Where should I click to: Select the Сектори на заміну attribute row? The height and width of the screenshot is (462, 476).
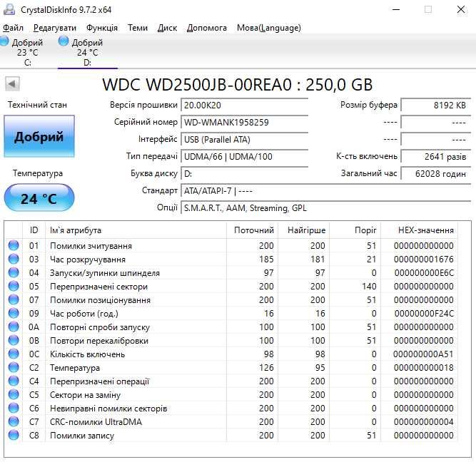(x=231, y=394)
